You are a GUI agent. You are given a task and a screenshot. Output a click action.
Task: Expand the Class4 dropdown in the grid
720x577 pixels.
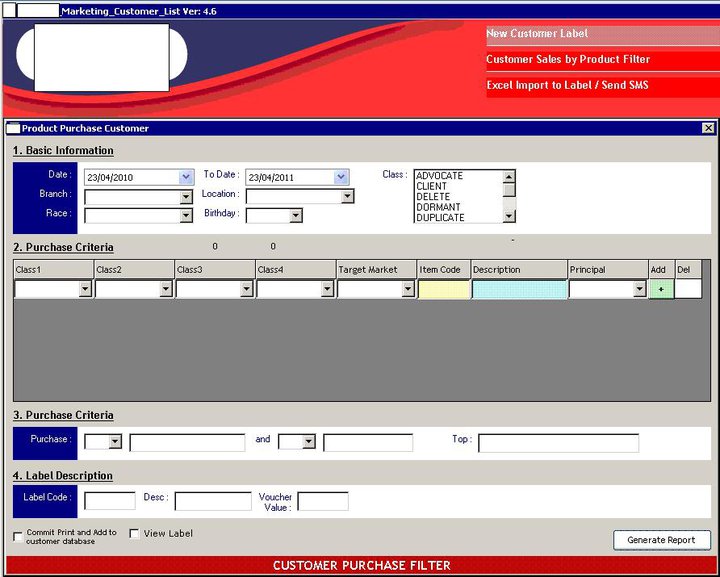pos(326,289)
